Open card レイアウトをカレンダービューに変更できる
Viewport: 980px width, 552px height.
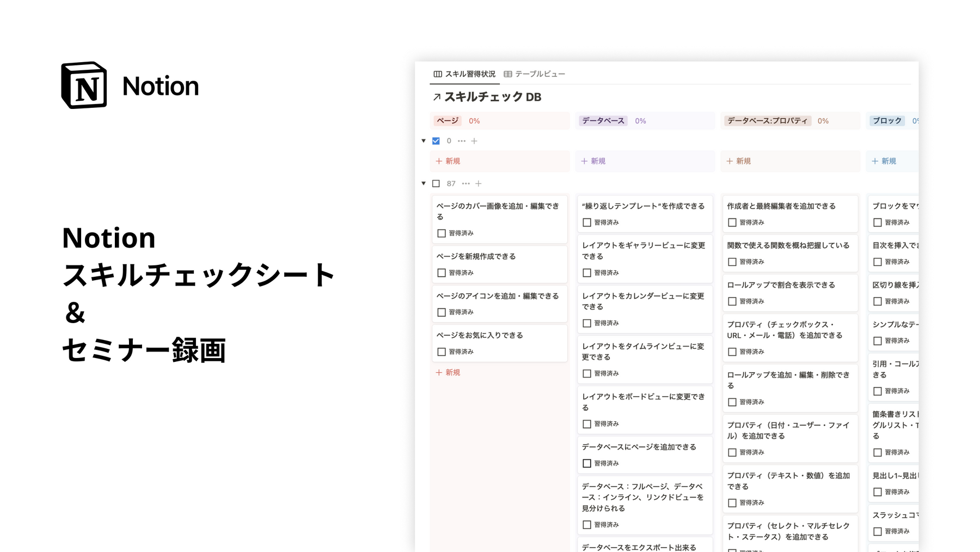[645, 309]
